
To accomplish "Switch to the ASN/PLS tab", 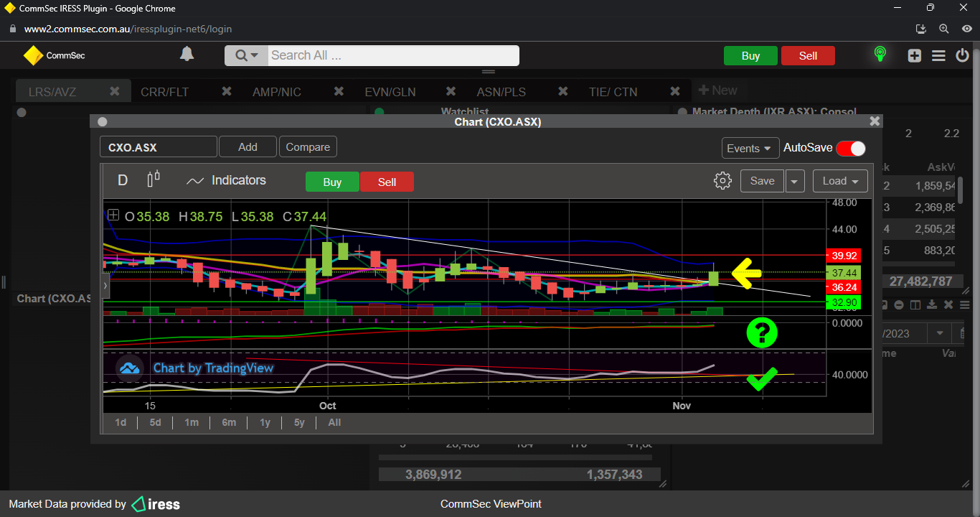I will (501, 92).
